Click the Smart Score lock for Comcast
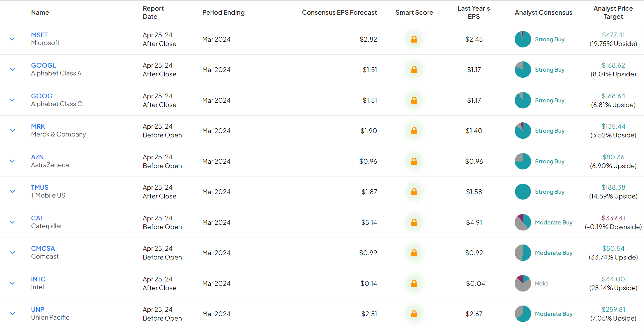 click(x=414, y=253)
